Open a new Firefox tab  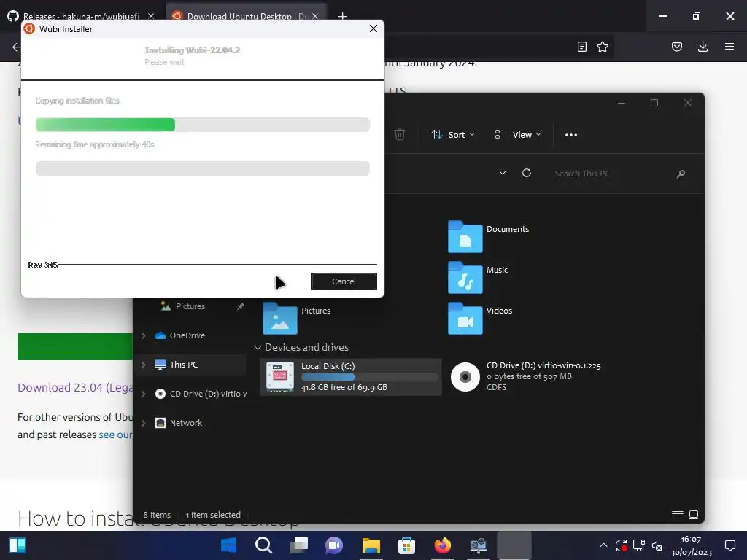pyautogui.click(x=343, y=16)
